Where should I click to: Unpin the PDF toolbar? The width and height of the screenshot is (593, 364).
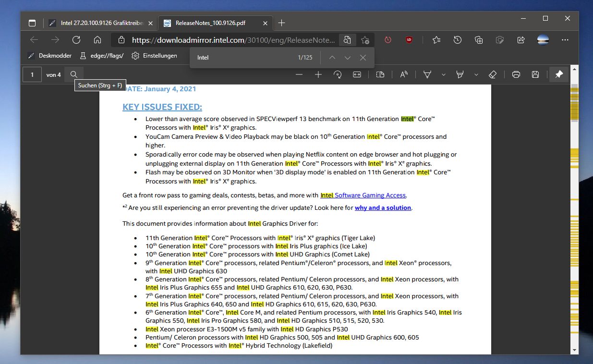(x=559, y=74)
